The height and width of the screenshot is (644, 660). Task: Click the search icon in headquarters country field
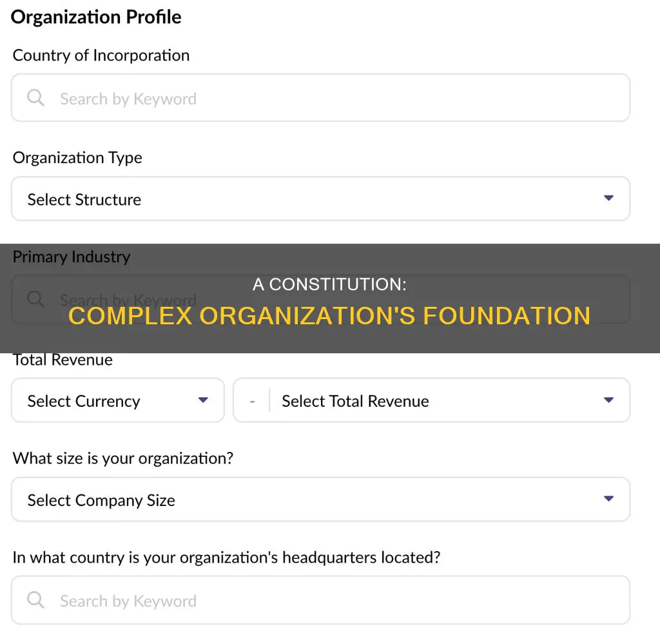pyautogui.click(x=36, y=600)
